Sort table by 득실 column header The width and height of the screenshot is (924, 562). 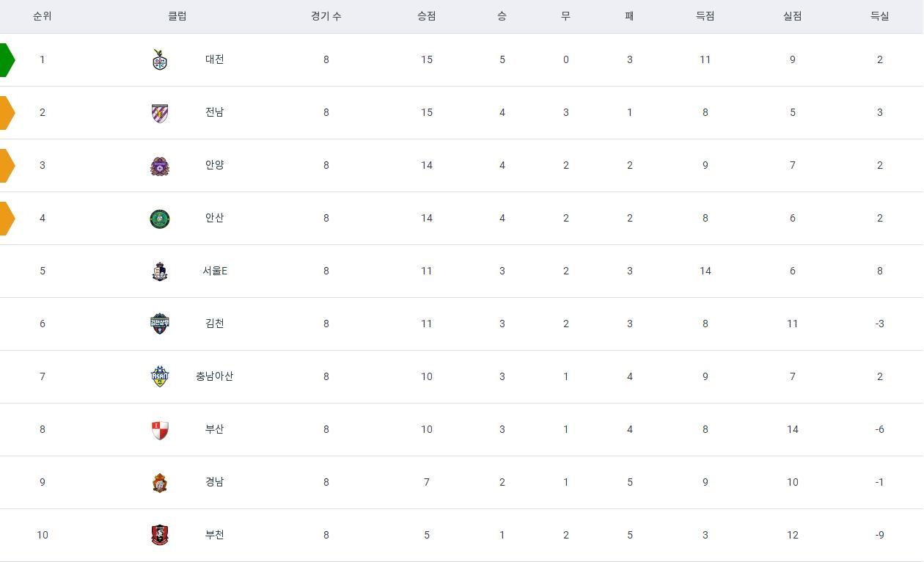point(880,16)
